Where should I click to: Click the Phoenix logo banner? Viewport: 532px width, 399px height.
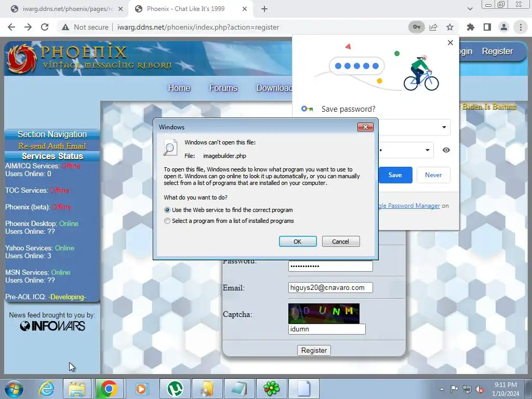coord(90,58)
